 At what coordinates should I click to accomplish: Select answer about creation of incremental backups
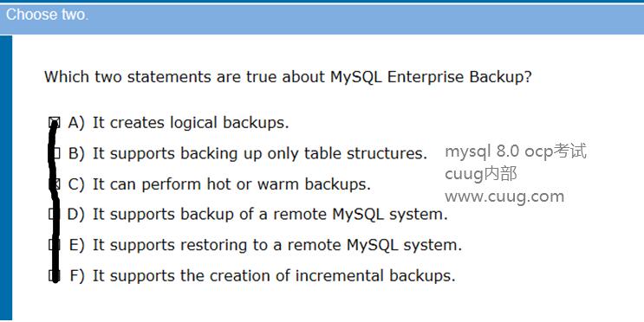[274, 275]
